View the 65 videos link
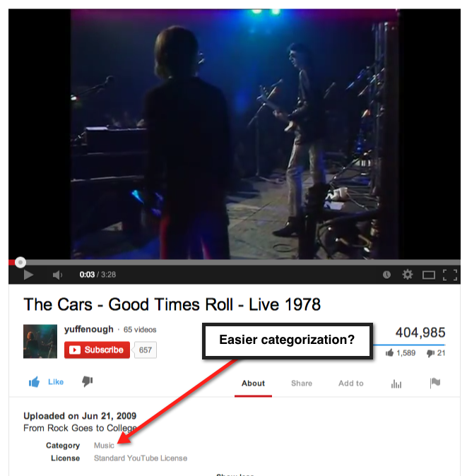The image size is (467, 476). click(x=140, y=330)
